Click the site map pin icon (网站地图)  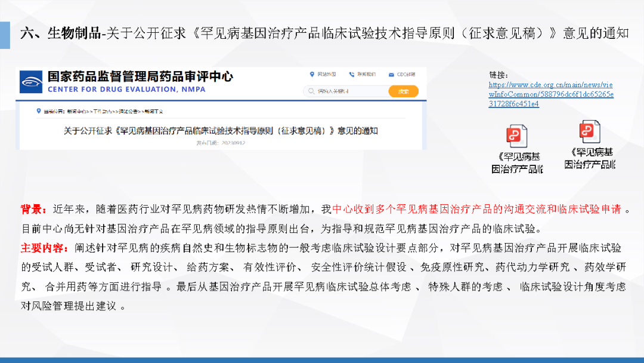coord(312,74)
